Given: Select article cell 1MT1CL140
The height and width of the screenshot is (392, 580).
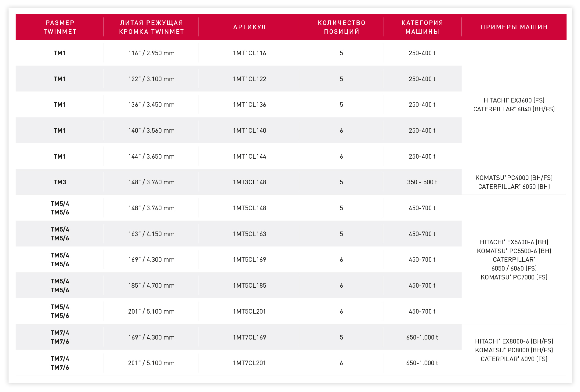Looking at the screenshot, I should pyautogui.click(x=249, y=131).
